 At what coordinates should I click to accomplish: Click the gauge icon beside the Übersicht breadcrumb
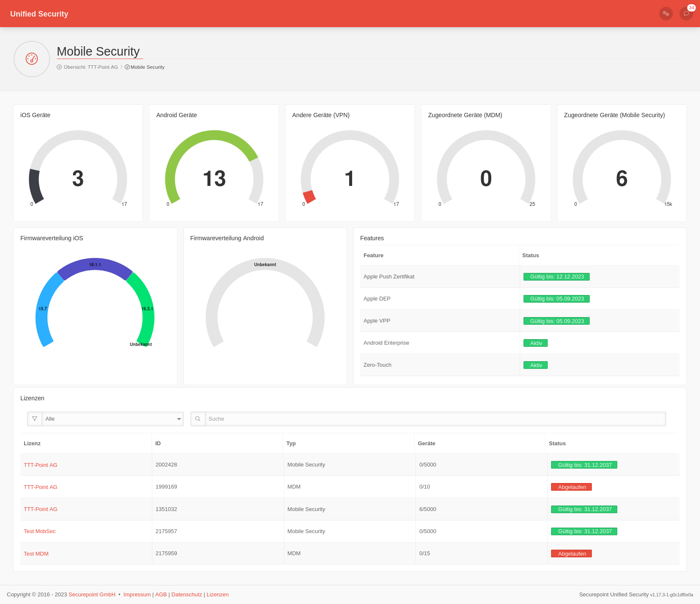[x=59, y=67]
